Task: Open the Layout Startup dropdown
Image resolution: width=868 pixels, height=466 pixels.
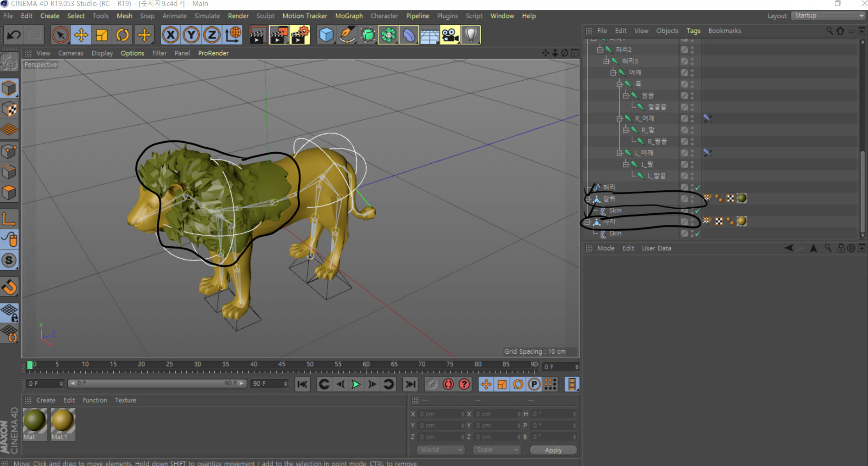Action: coord(828,16)
